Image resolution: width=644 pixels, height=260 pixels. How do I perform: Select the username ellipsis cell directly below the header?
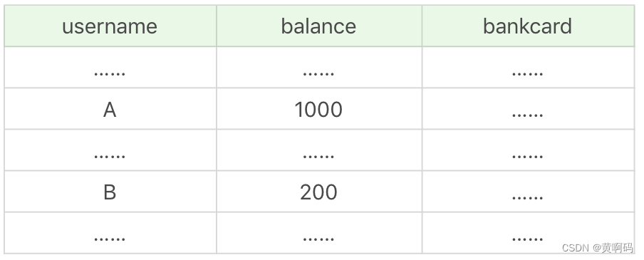tap(110, 68)
